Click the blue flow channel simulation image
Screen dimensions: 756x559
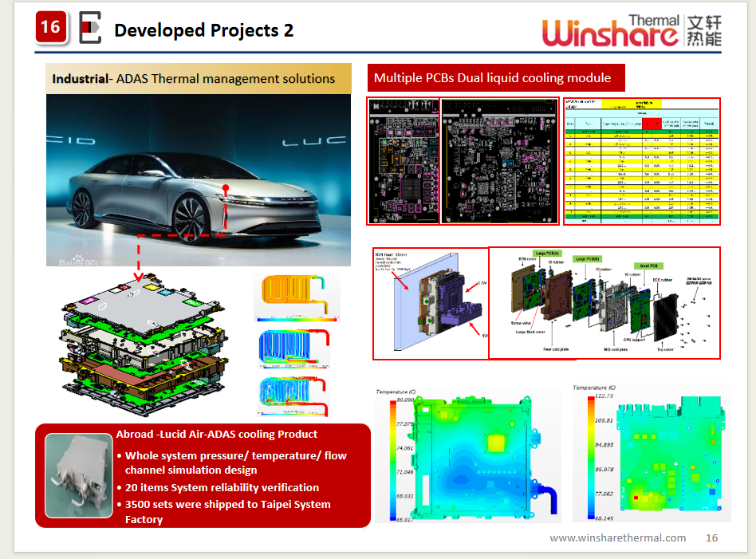294,348
